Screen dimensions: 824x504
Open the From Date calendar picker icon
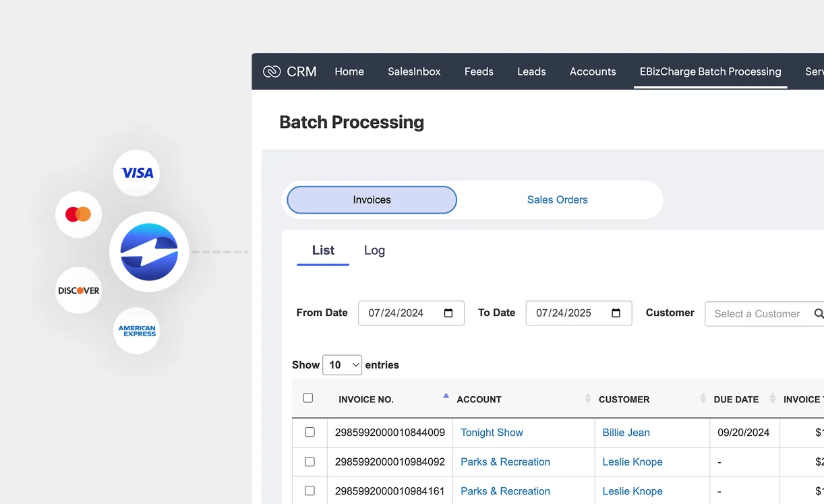pyautogui.click(x=448, y=313)
